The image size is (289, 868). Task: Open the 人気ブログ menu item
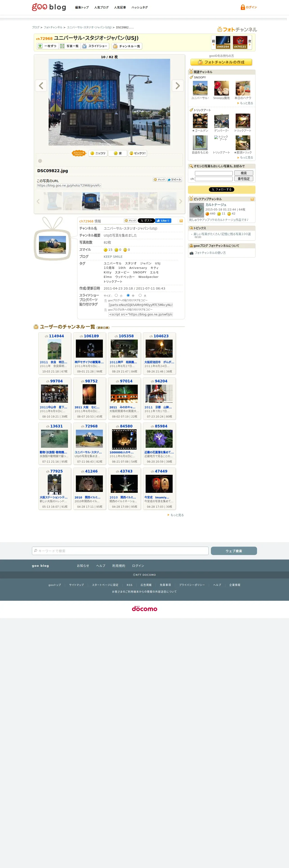(x=101, y=7)
